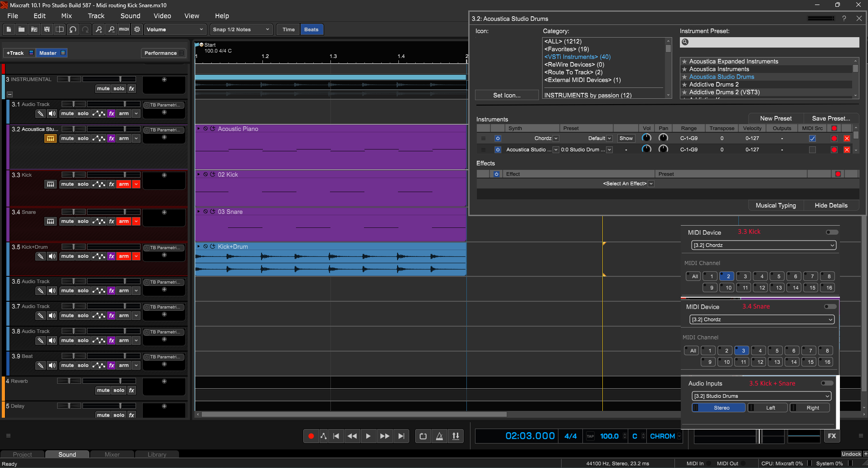
Task: Open MIDI Device dropdown for 3.4 Snare
Action: click(x=762, y=319)
